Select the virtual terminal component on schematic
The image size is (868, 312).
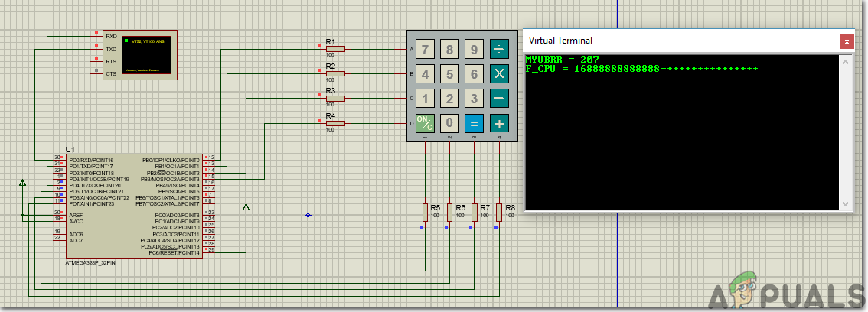point(139,55)
